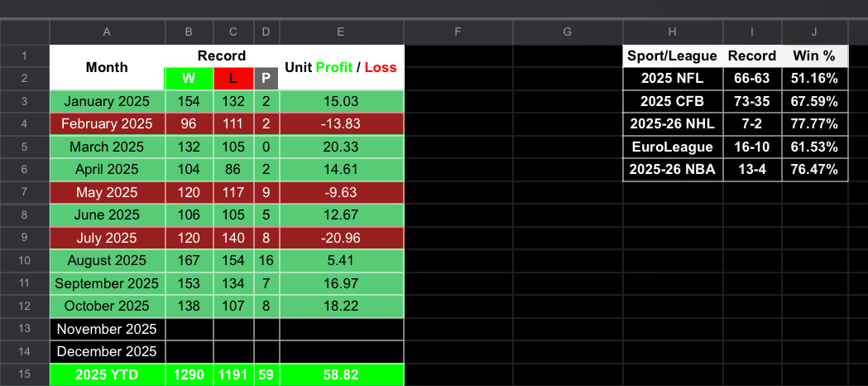Screen dimensions: 868x386
Task: Select the gray P header cell
Action: [266, 79]
